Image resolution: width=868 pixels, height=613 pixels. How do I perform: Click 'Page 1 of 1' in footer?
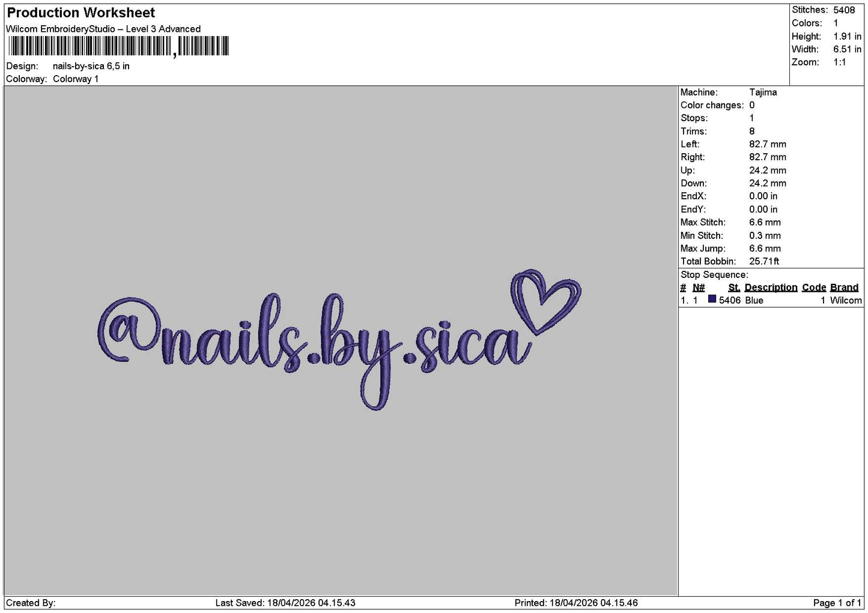click(837, 603)
